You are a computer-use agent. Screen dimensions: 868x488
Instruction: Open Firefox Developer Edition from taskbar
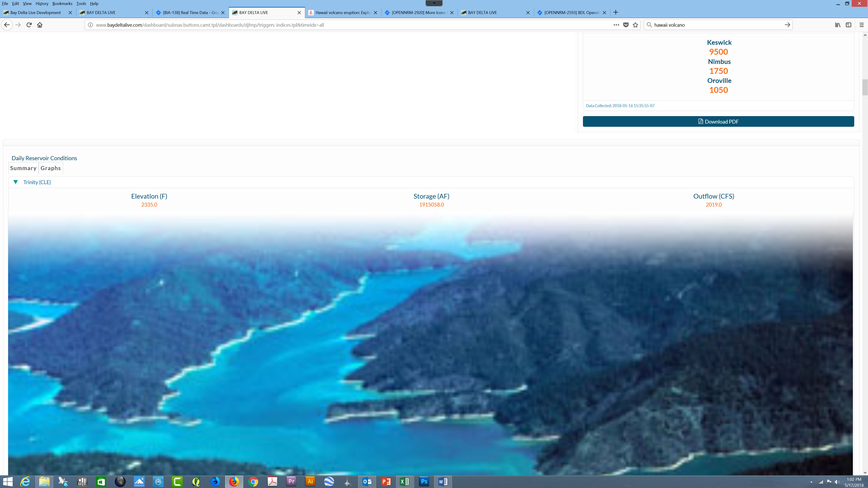(x=215, y=482)
